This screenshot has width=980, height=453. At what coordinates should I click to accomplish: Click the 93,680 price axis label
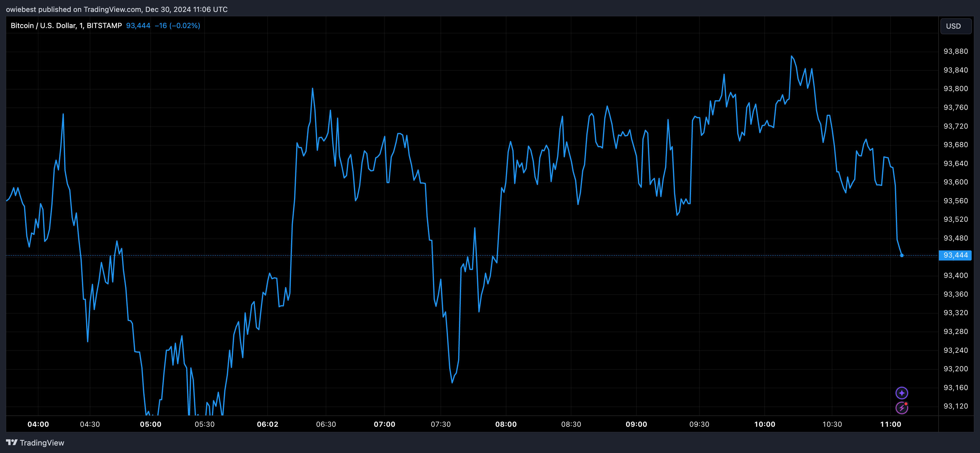(x=956, y=145)
